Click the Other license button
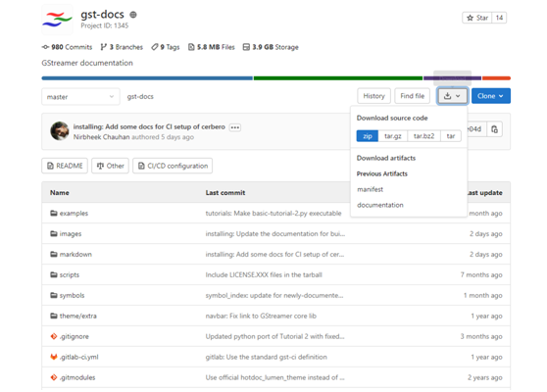547x392 pixels. [x=110, y=166]
